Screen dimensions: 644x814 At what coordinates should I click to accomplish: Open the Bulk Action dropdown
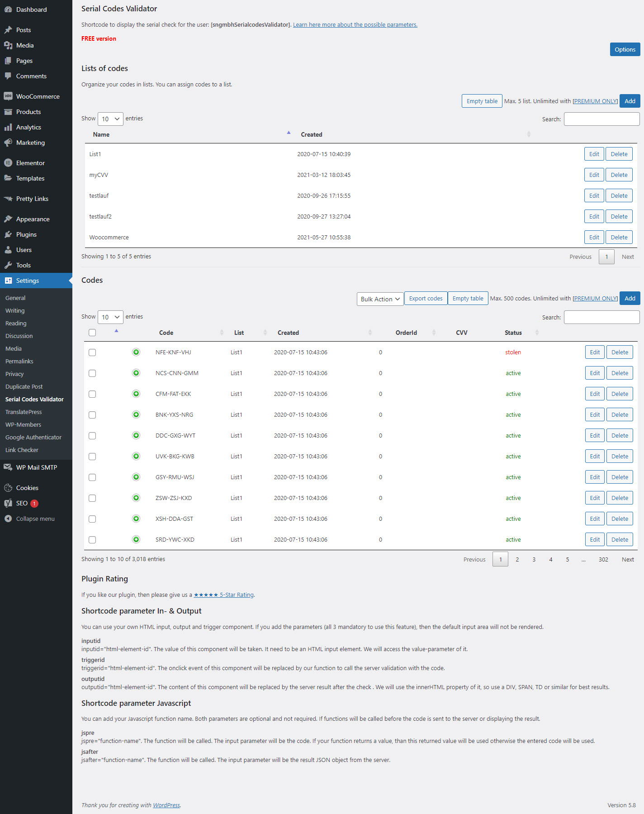(380, 299)
